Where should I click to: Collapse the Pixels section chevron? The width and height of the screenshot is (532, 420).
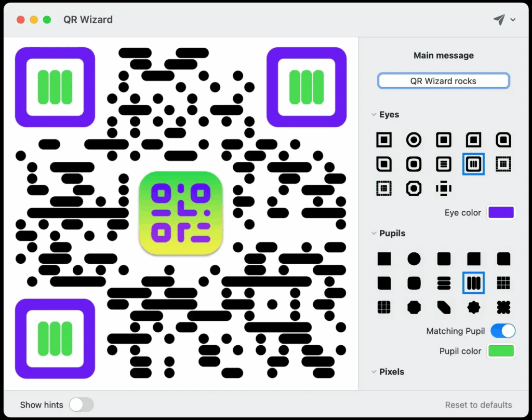point(374,372)
